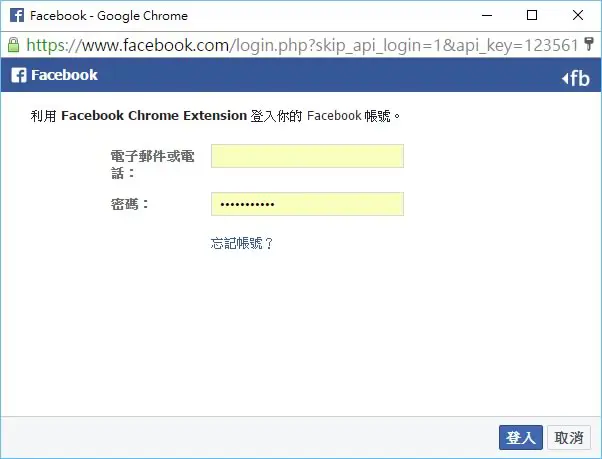Click the Facebook logo in blue header
This screenshot has width=602, height=459.
coord(19,75)
